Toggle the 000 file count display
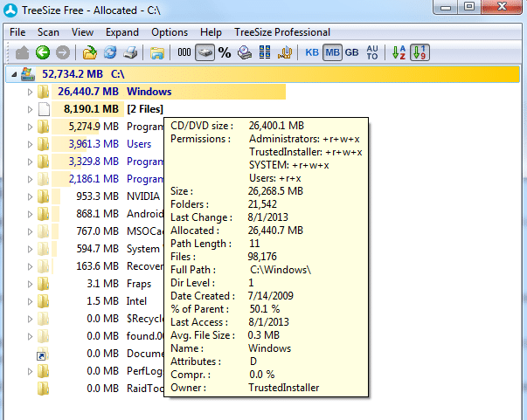 coord(184,52)
